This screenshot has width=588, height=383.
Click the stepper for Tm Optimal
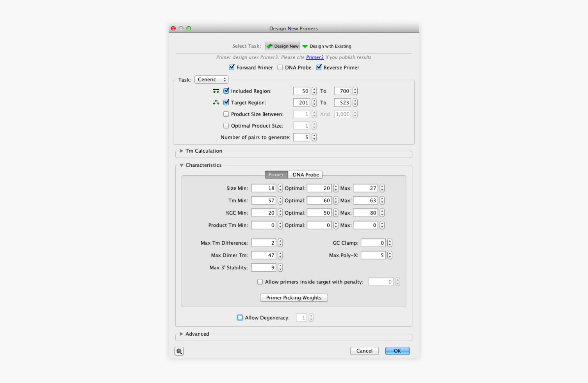point(336,201)
